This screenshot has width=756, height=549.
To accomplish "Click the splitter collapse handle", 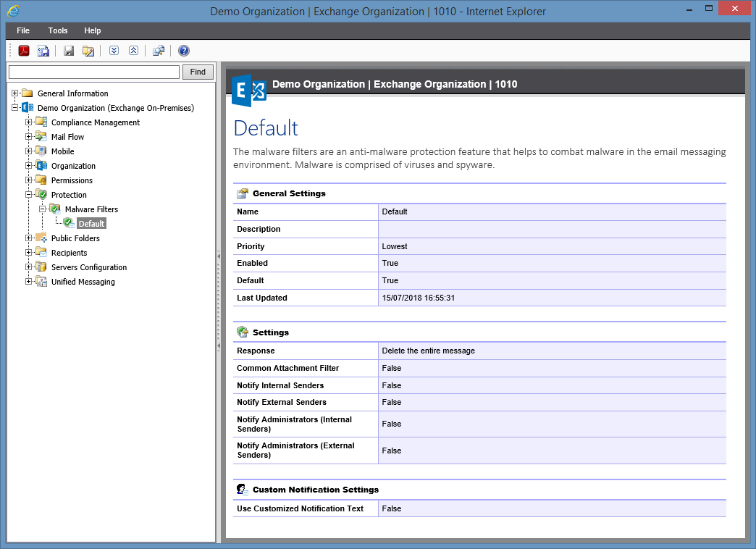I will tap(219, 301).
